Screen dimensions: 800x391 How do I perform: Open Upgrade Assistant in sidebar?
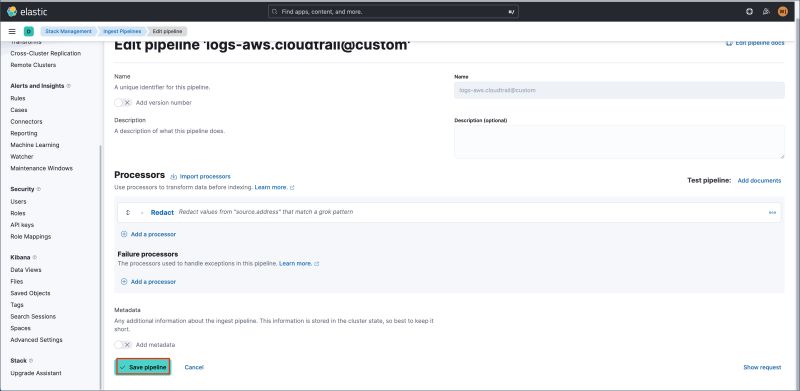click(x=36, y=374)
